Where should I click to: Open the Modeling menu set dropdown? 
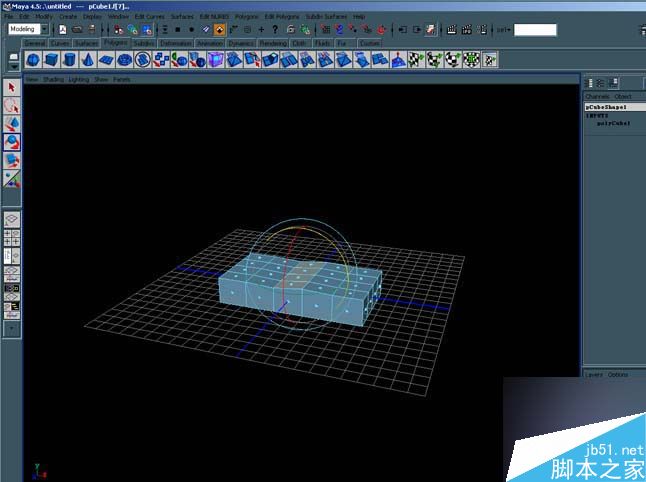(x=44, y=29)
